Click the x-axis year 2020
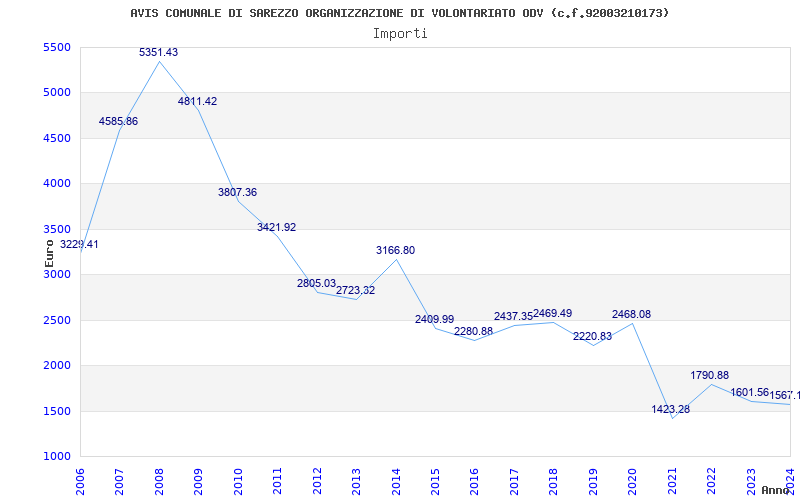Image resolution: width=800 pixels, height=500 pixels. 633,481
